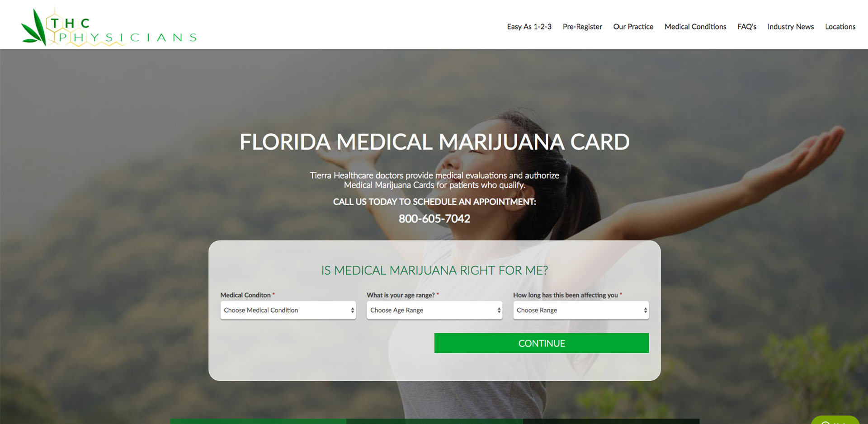868x424 pixels.
Task: Open the chat widget at bottom right
Action: coord(835,420)
